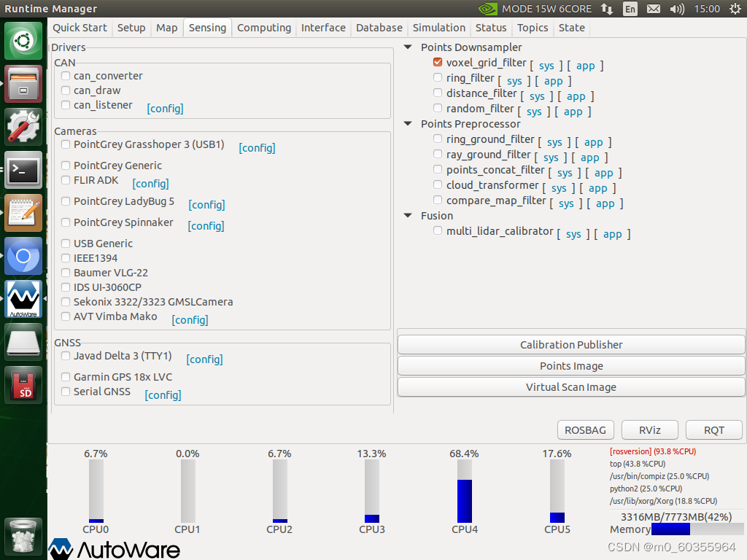Click the NVIDIA power mode indicator
Screen dimensions: 747x560
[535, 9]
